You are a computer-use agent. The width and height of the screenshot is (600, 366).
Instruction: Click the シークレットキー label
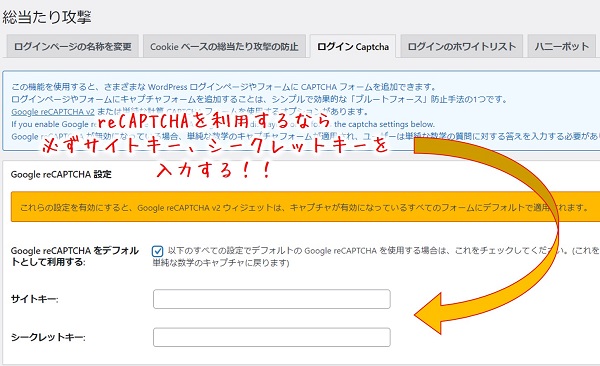48,337
